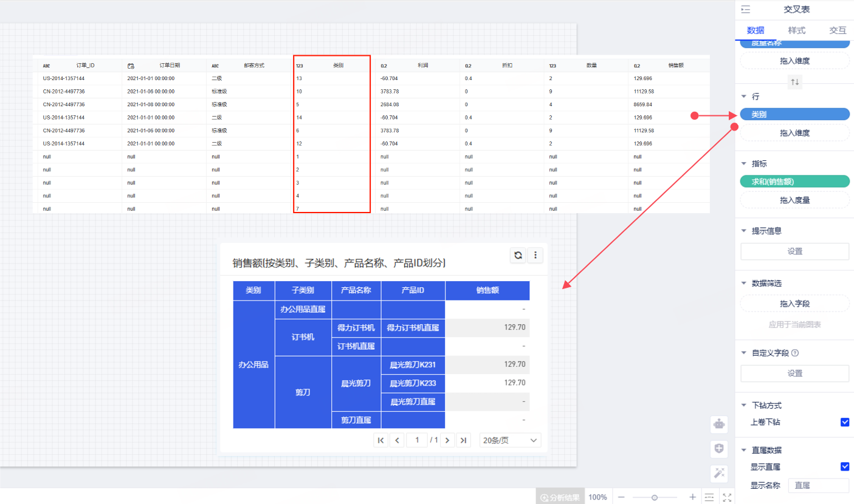Image resolution: width=854 pixels, height=504 pixels.
Task: Uncheck the 上卷下钻 checkbox
Action: 844,422
